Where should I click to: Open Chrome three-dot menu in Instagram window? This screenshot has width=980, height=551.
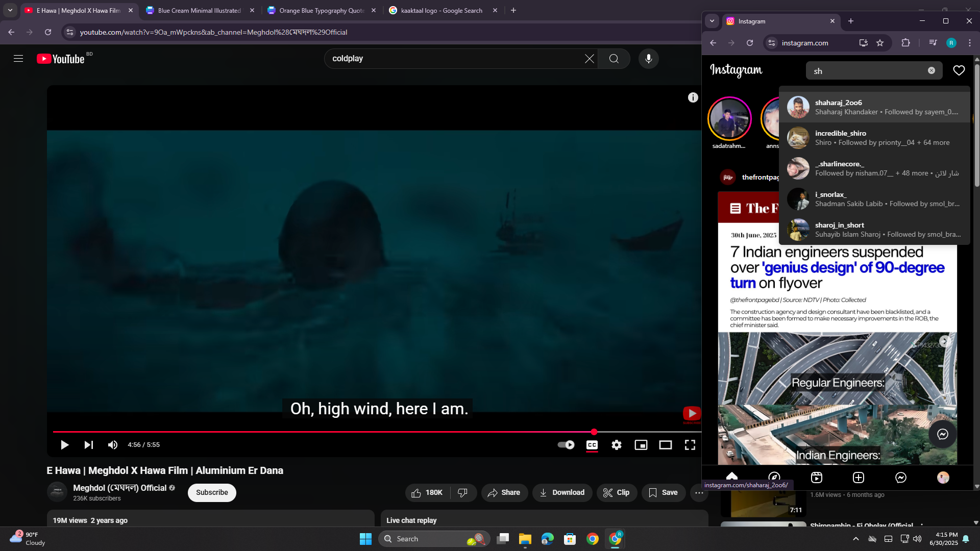tap(970, 43)
